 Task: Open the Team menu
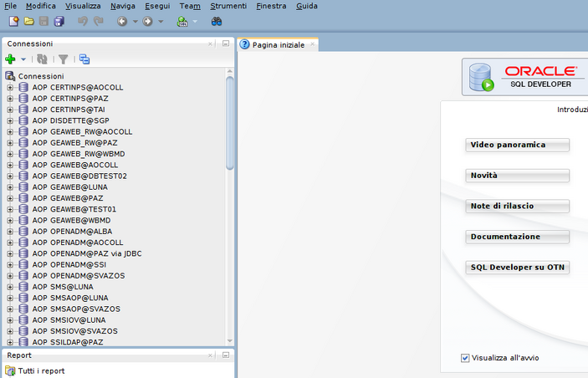(190, 6)
